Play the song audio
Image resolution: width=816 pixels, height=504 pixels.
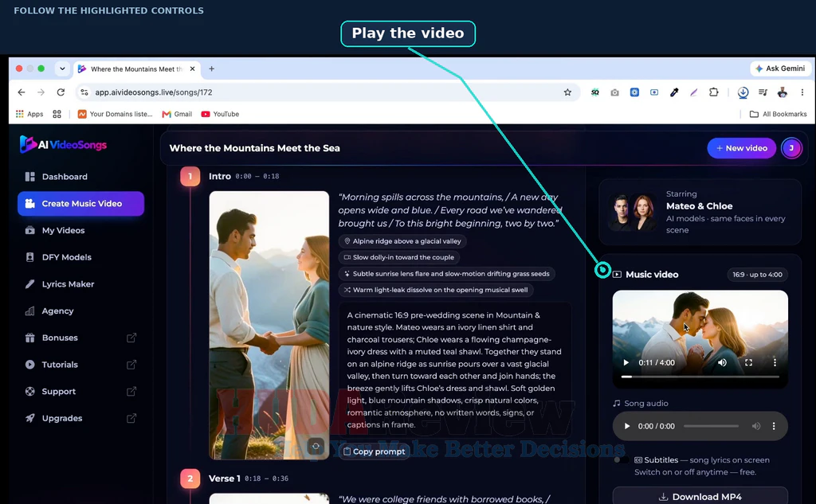[x=627, y=426]
